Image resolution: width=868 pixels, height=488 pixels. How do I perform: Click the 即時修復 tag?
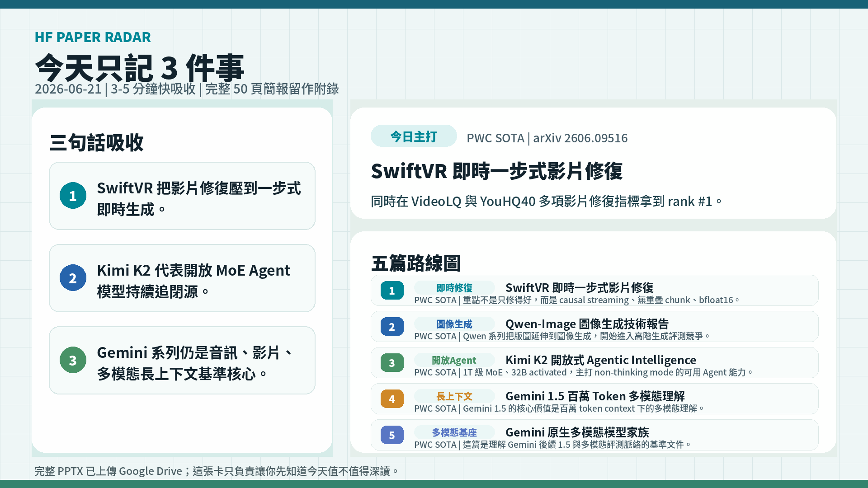point(454,288)
